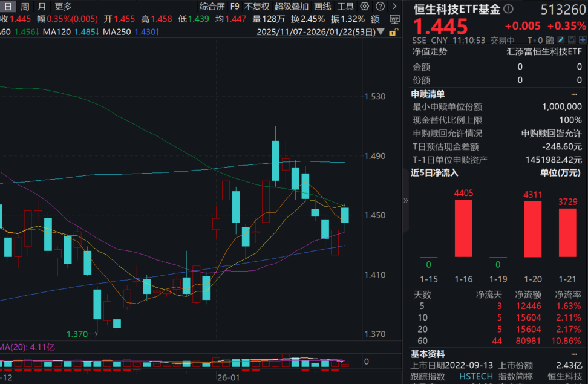Click the 换2.45% turnover figure
Viewport: 588px width, 384px height.
[x=308, y=19]
